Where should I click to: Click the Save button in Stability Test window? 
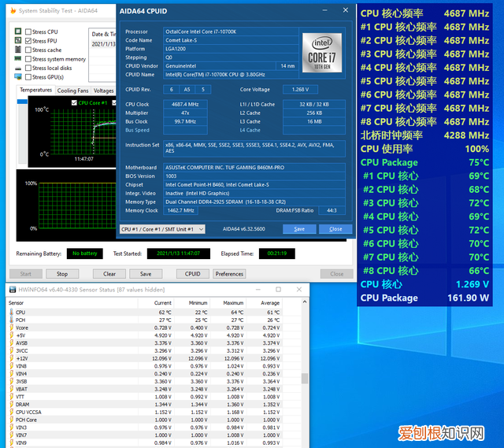[x=146, y=274]
